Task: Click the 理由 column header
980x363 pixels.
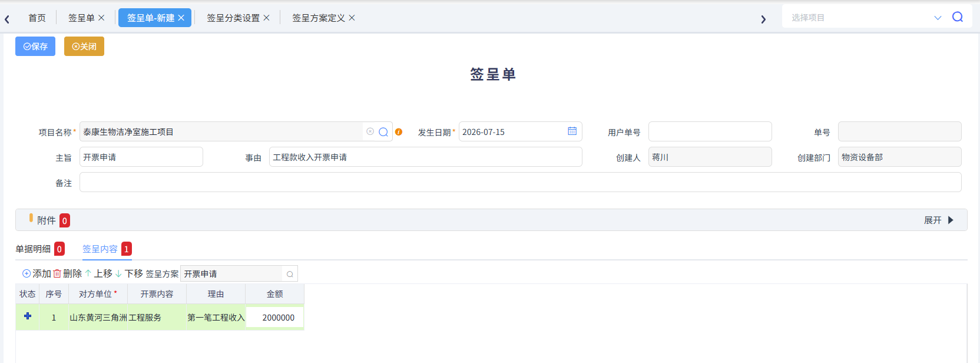Action: click(216, 294)
